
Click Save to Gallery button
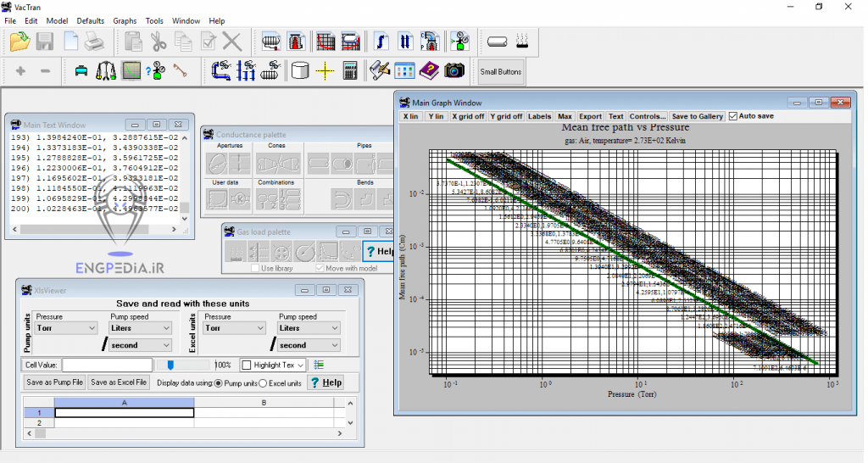pos(697,116)
